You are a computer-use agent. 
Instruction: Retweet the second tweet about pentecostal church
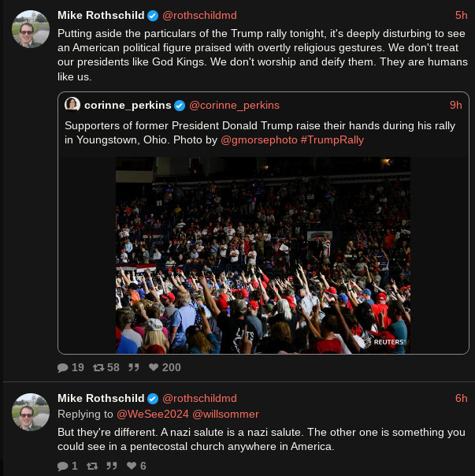pyautogui.click(x=93, y=466)
